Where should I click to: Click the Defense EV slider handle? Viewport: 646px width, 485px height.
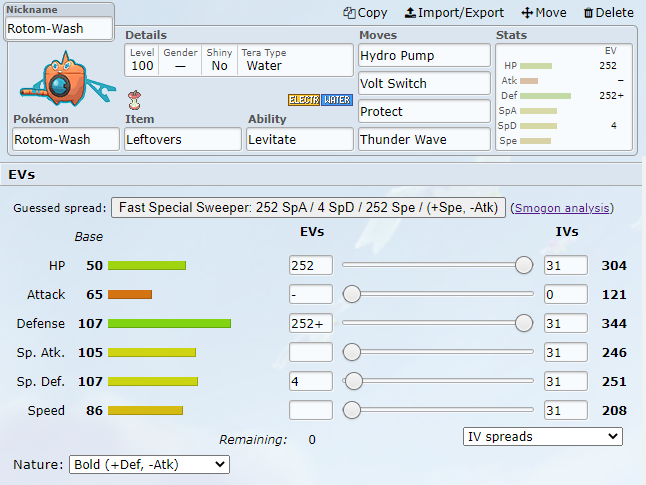tap(524, 323)
